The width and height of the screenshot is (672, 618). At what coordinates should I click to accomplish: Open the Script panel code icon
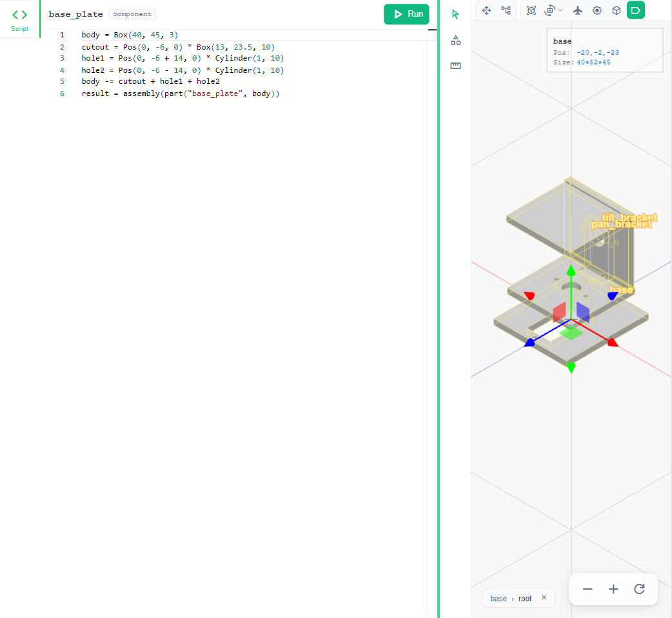tap(19, 15)
